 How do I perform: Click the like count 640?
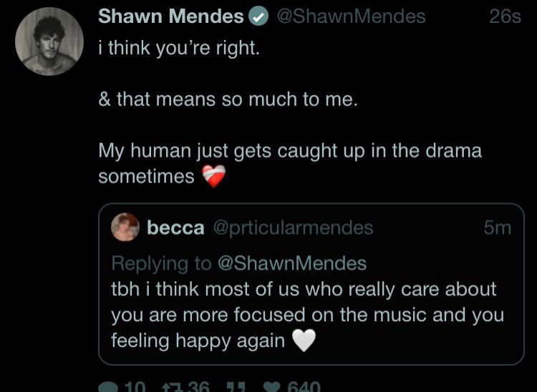pyautogui.click(x=304, y=388)
